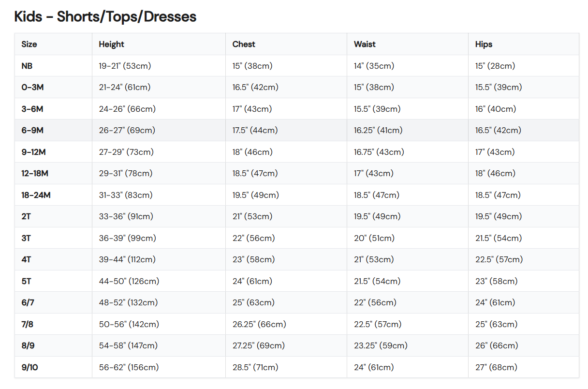Viewport: 588px width, 389px height.
Task: Select the Chest column header
Action: tap(244, 44)
